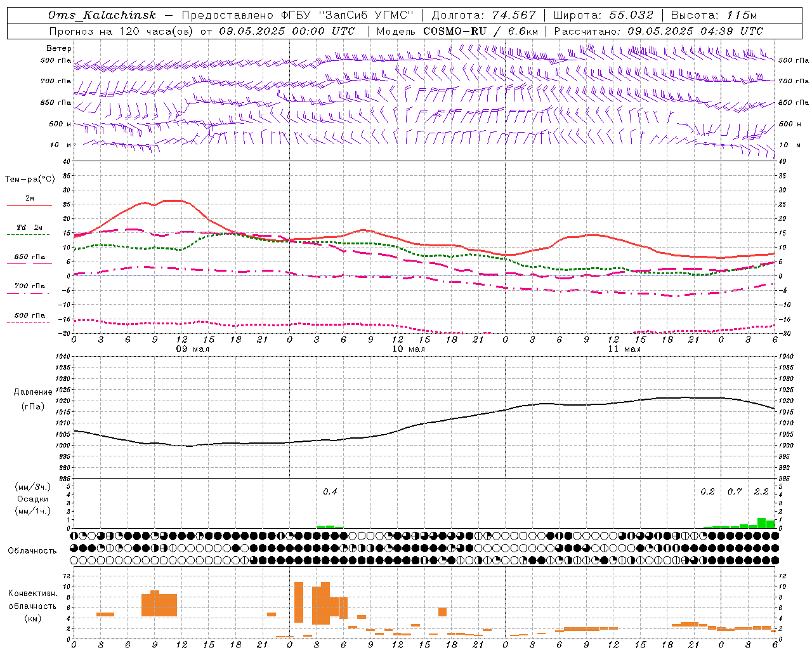
Task: Click the 'Конвективн.' convective label
Action: pyautogui.click(x=32, y=594)
